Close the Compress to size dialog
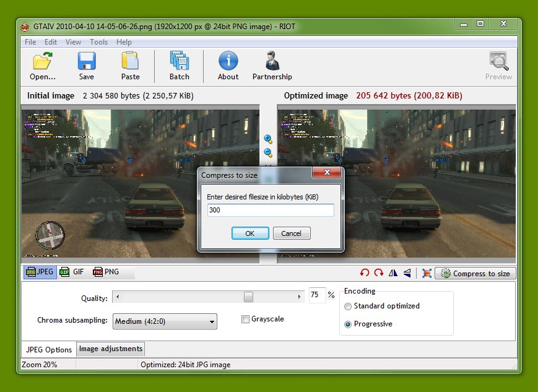 coord(327,172)
